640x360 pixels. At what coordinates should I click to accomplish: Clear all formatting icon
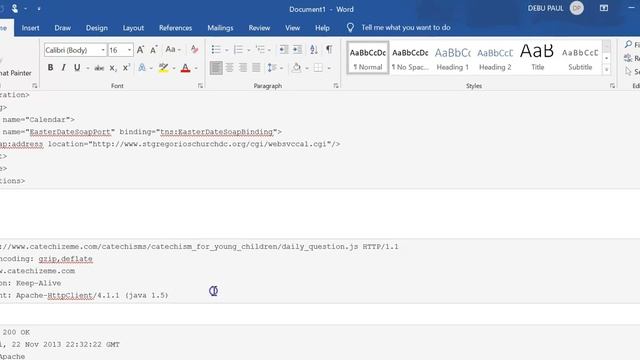[194, 50]
